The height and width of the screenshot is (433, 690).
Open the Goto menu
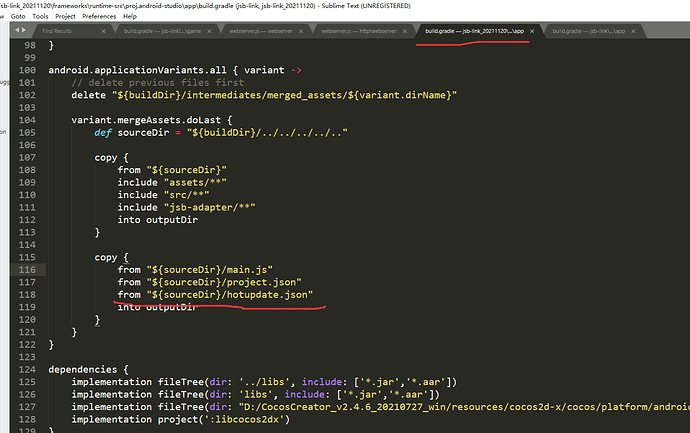[x=18, y=16]
